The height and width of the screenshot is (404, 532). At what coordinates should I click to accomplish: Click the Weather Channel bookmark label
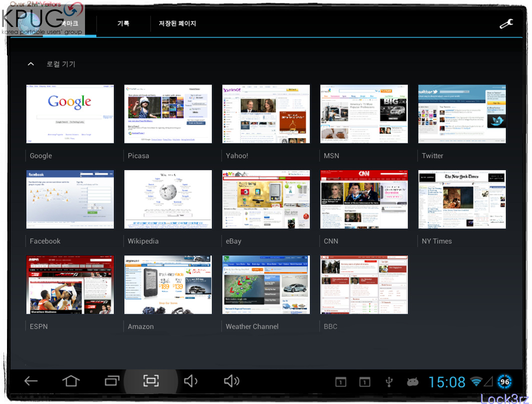252,327
